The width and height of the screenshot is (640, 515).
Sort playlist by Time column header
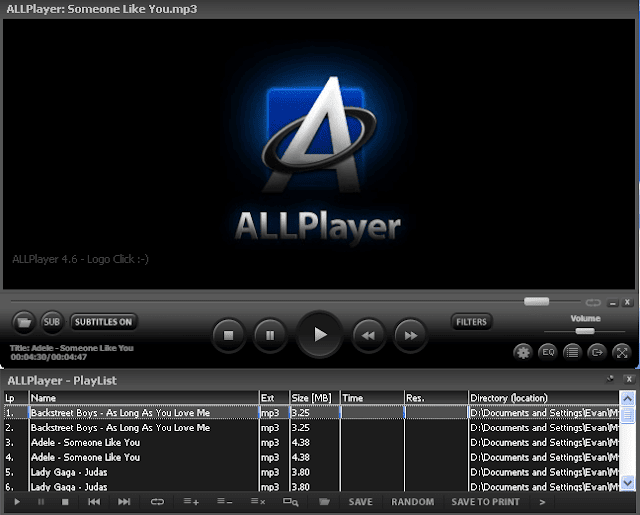[372, 398]
